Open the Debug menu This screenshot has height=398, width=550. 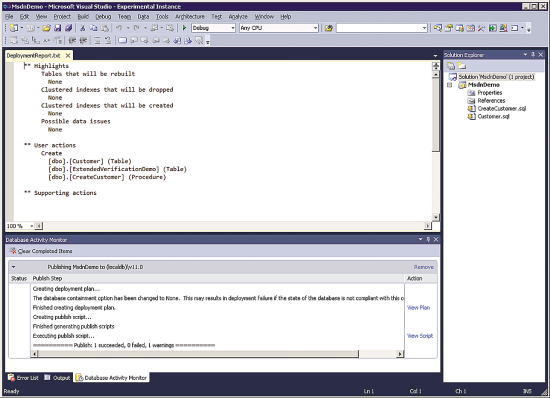click(103, 16)
